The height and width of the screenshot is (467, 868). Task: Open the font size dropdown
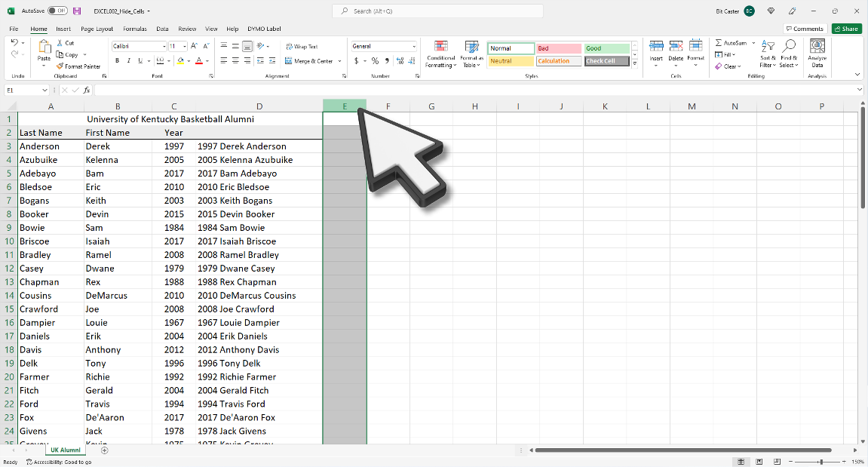coord(184,47)
